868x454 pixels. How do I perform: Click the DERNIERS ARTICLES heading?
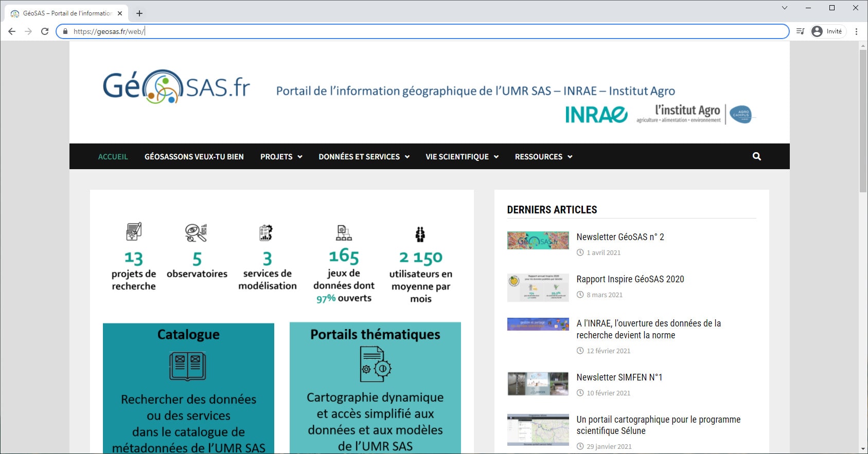pos(552,210)
